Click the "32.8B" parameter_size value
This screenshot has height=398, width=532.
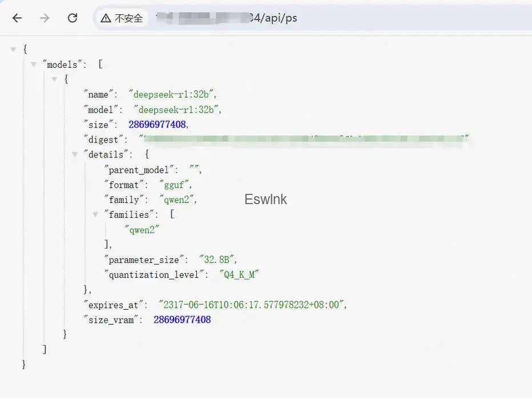[x=217, y=259]
